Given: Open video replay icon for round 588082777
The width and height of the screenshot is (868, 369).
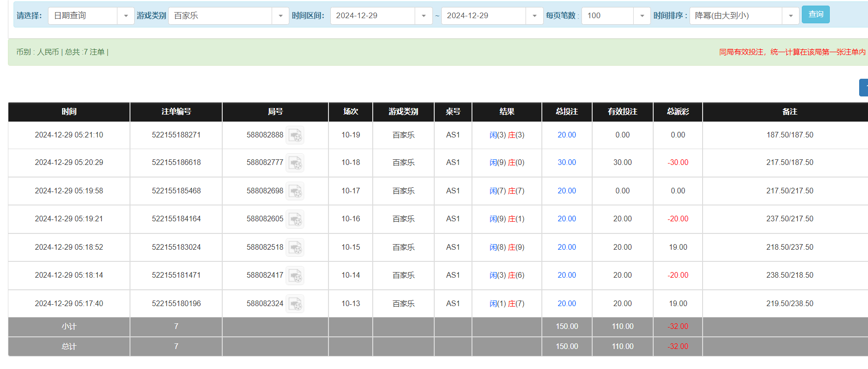Looking at the screenshot, I should [x=295, y=163].
